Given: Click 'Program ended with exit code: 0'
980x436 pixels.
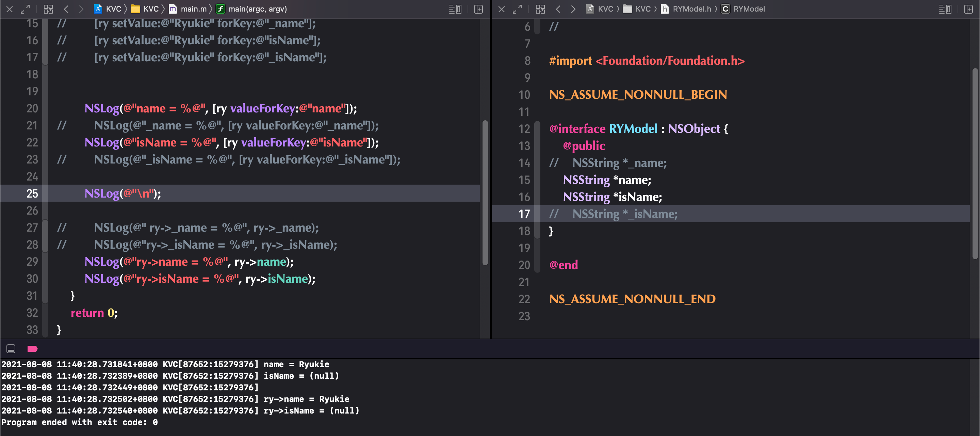Looking at the screenshot, I should pyautogui.click(x=80, y=422).
